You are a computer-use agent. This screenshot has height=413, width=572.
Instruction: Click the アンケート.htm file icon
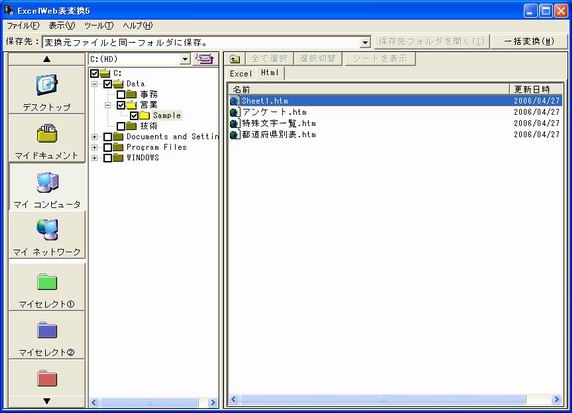235,112
